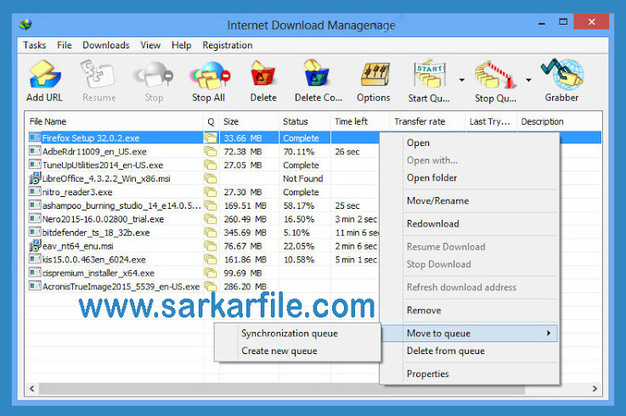Sort by Size column header
The width and height of the screenshot is (626, 416).
249,122
